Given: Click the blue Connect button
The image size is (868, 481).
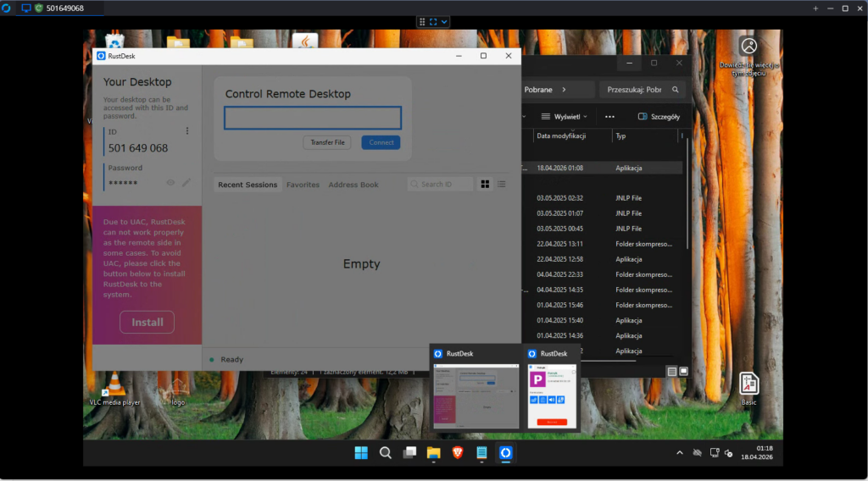Looking at the screenshot, I should pos(381,142).
